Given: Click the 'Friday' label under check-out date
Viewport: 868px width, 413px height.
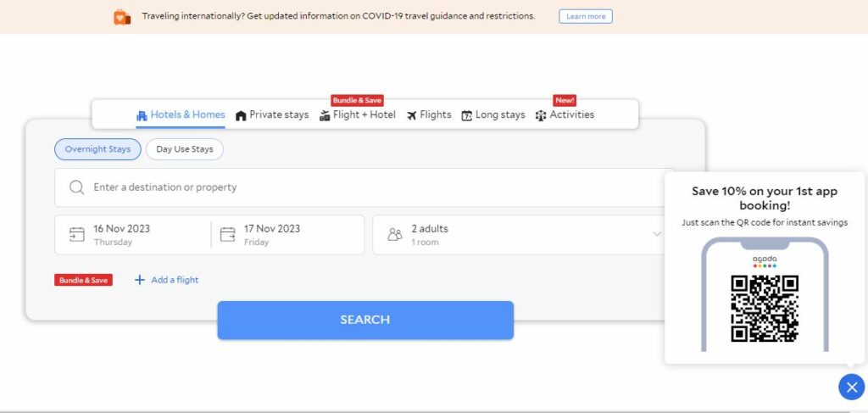Looking at the screenshot, I should (x=256, y=243).
